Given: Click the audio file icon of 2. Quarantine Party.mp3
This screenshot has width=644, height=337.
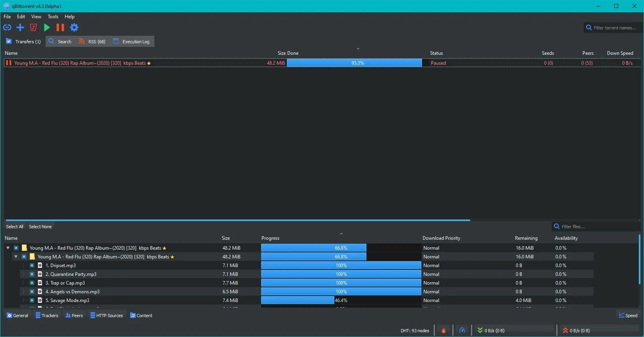Looking at the screenshot, I should pos(40,274).
